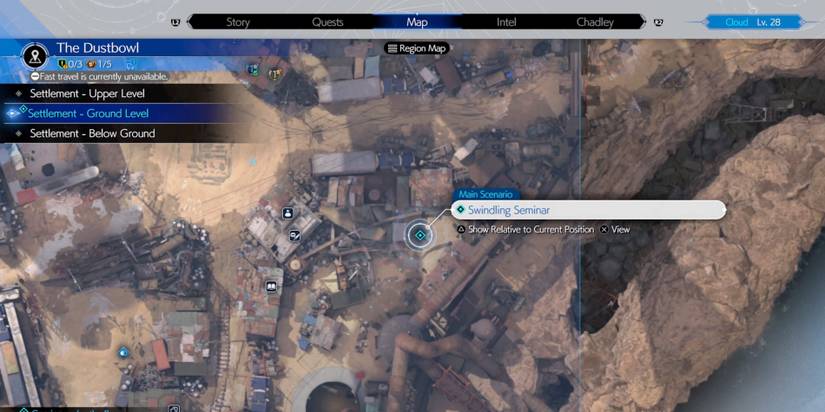Click Show Relative to Current Position
Viewport: 825px width, 412px height.
[525, 229]
